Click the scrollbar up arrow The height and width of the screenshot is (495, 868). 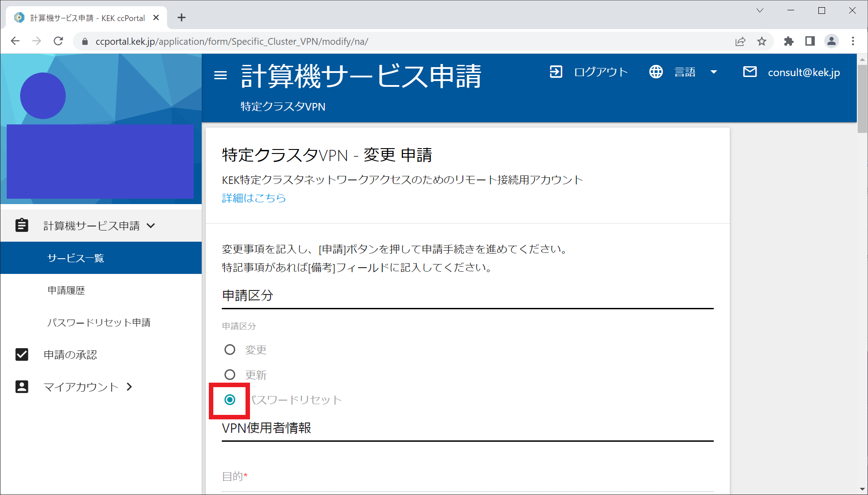862,59
